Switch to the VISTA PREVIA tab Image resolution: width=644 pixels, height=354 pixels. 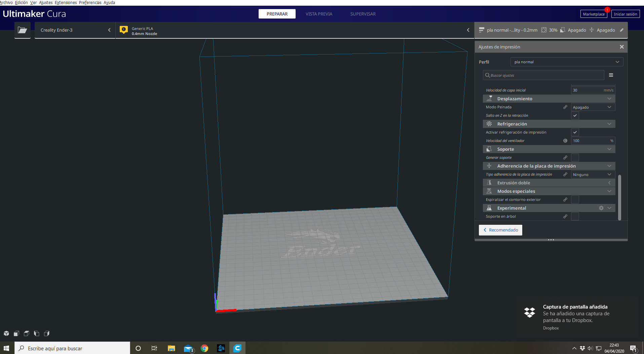pos(319,14)
